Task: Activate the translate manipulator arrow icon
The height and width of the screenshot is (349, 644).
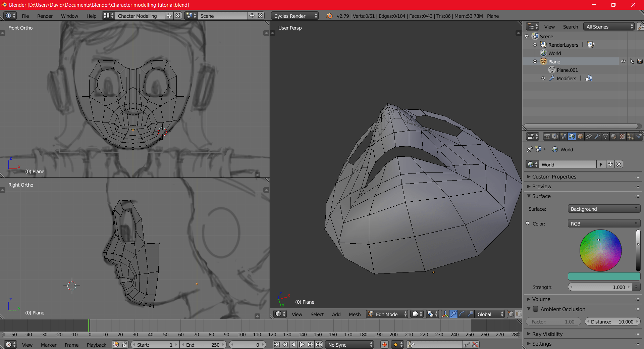Action: (453, 314)
